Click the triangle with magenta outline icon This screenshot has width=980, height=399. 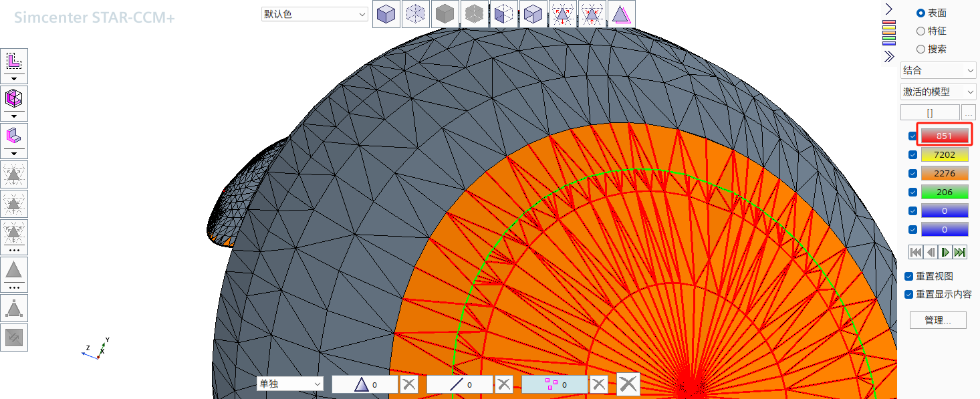point(622,14)
